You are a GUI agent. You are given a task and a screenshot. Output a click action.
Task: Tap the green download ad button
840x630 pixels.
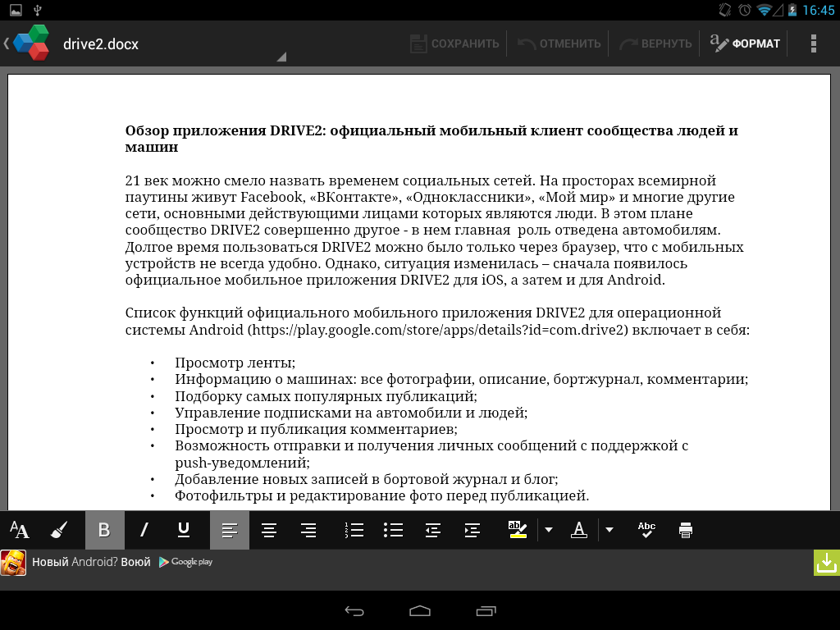click(827, 563)
